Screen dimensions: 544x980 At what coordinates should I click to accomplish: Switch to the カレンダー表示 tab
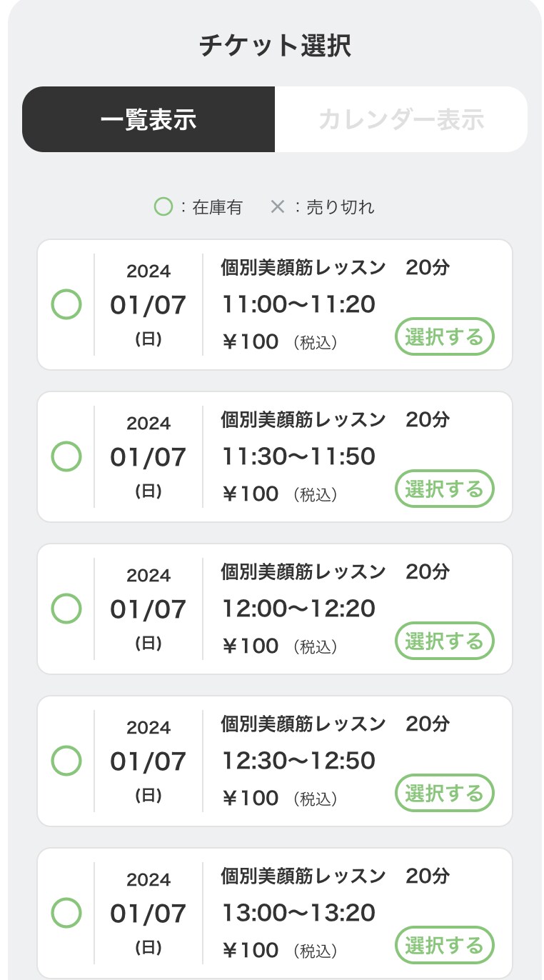(x=401, y=119)
